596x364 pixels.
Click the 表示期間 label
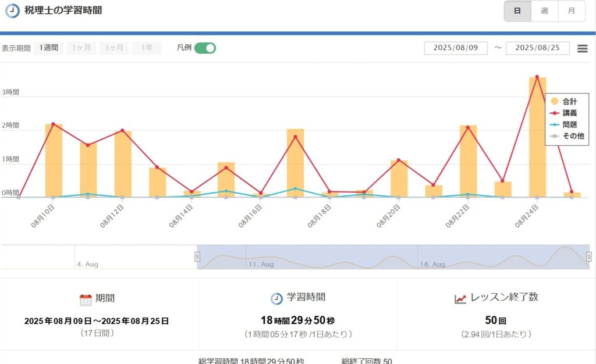[16, 48]
